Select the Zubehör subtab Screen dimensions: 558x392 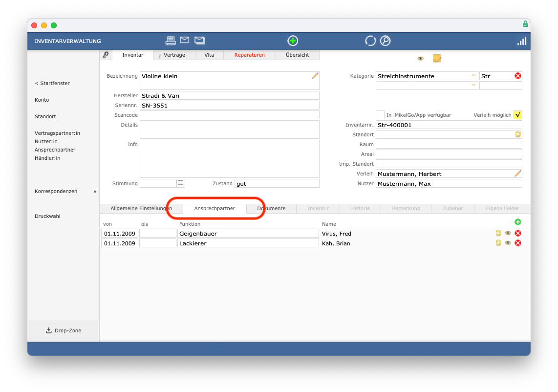(x=452, y=208)
